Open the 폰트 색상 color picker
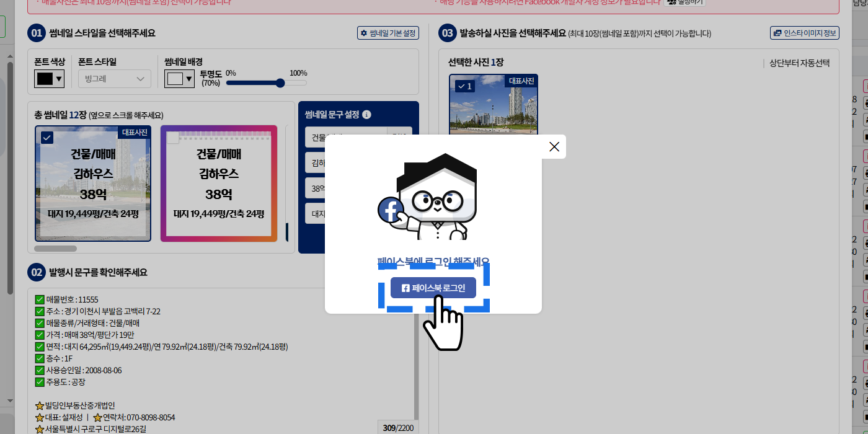Viewport: 868px width, 434px height. tap(50, 79)
